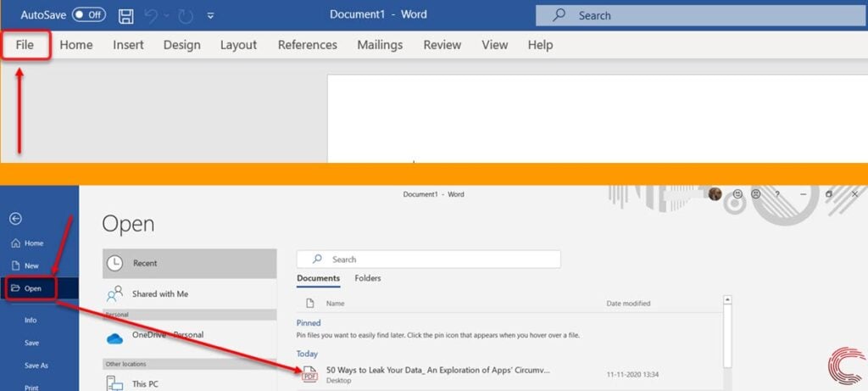Click the Today section heading
Image resolution: width=868 pixels, height=391 pixels.
tap(307, 354)
